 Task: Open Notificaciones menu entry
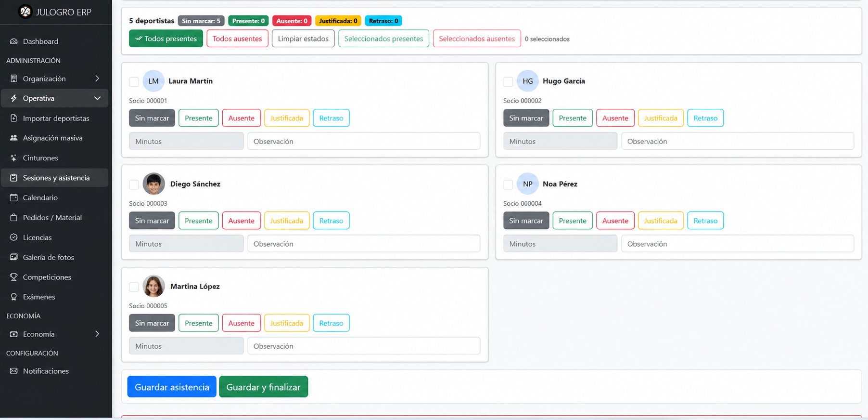[x=54, y=371]
